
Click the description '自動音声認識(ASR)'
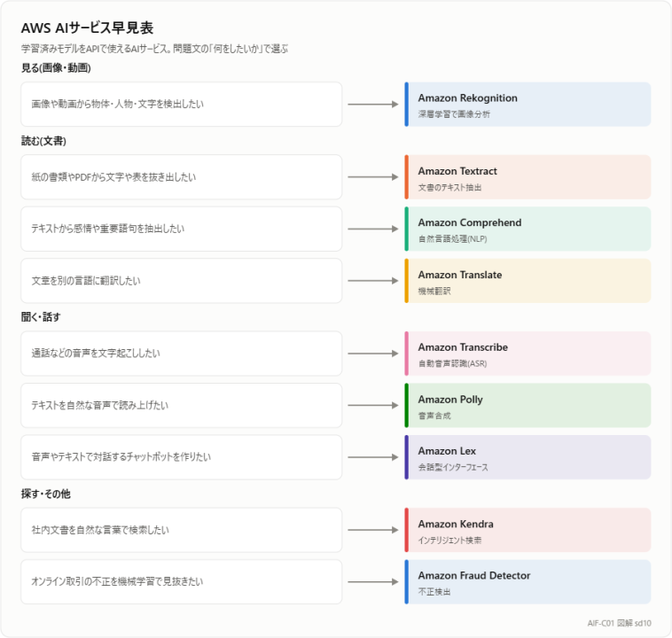[x=452, y=363]
